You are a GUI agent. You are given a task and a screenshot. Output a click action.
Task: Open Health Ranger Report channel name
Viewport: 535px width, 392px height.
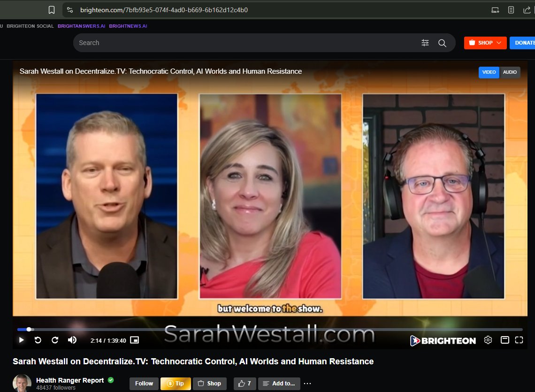click(x=70, y=380)
